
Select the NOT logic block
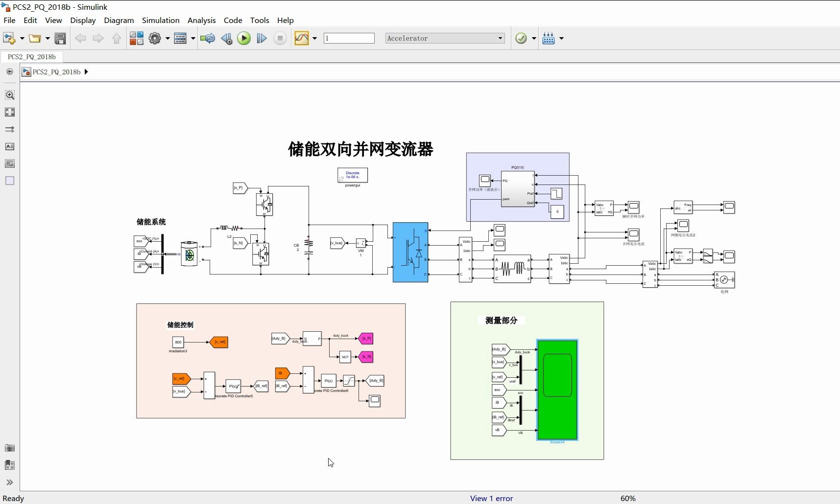345,357
